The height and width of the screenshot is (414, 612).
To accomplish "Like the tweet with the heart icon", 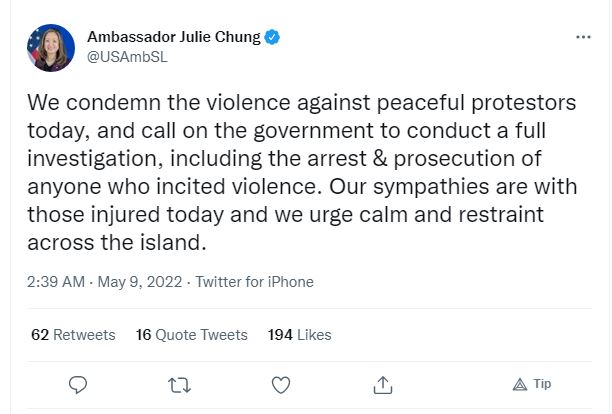I will (282, 384).
